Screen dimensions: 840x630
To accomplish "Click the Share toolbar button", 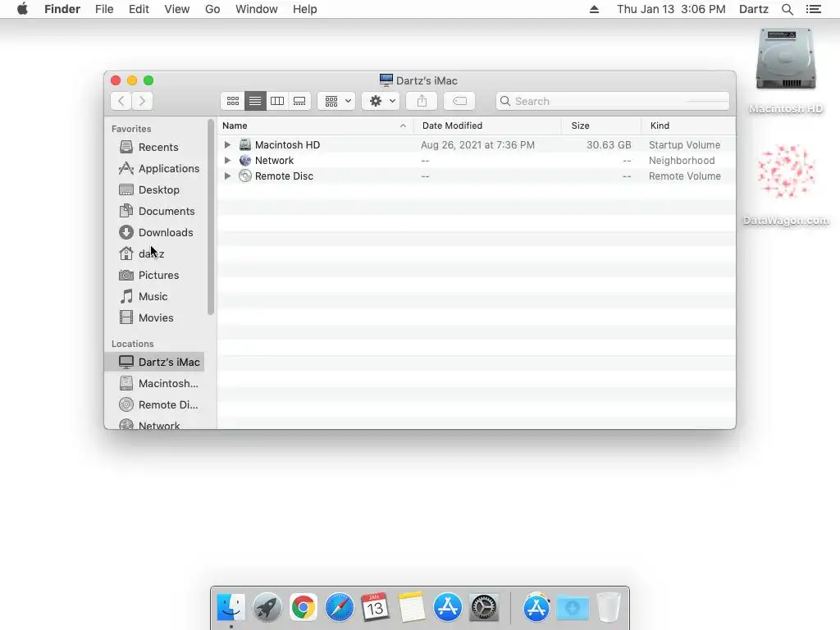I will 422,101.
